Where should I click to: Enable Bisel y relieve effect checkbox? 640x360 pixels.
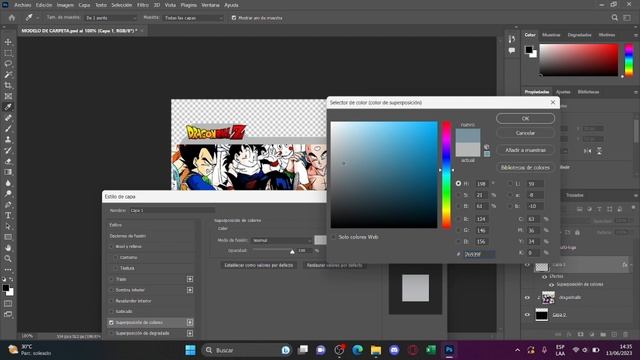click(111, 247)
